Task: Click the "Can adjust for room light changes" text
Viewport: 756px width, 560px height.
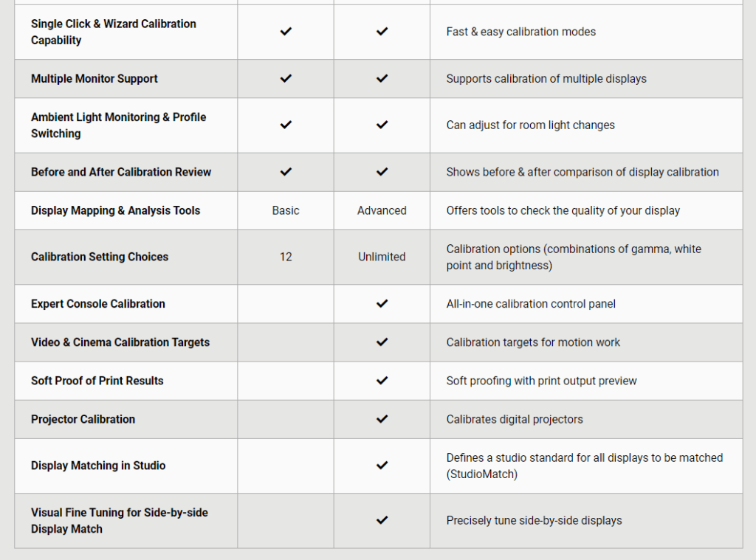Action: (x=530, y=125)
